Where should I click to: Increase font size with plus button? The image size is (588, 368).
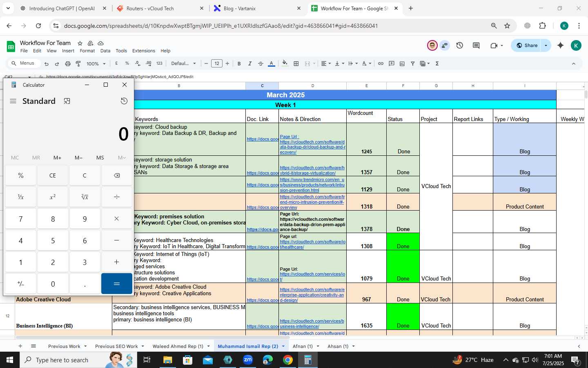(x=227, y=63)
